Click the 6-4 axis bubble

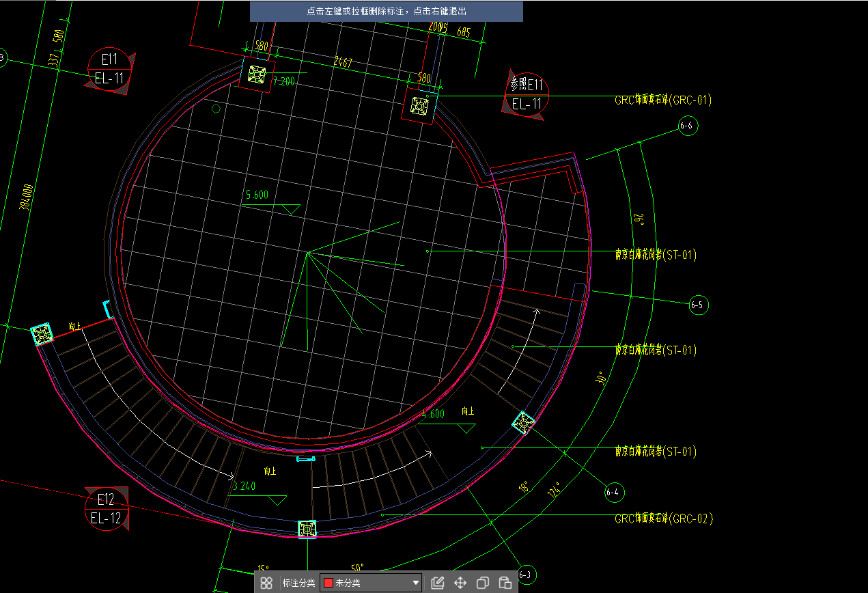(614, 491)
